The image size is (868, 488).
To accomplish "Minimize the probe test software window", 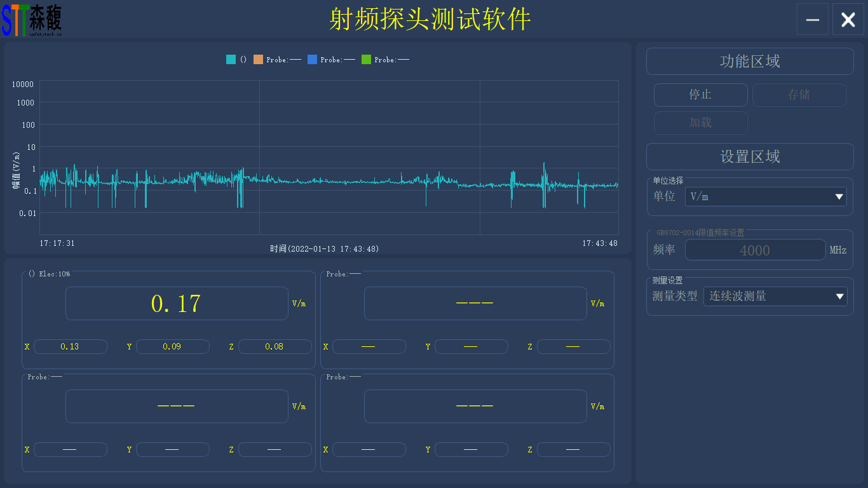I will (812, 20).
